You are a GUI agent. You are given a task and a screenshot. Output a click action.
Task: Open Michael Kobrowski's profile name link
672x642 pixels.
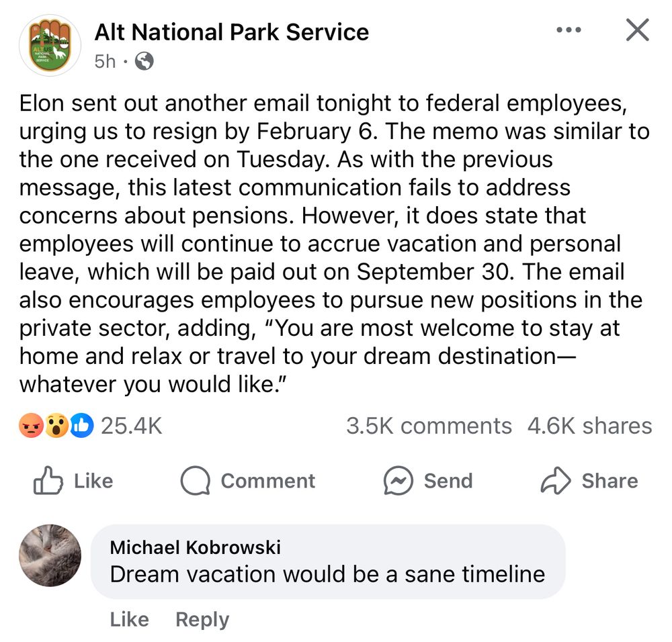coord(195,547)
